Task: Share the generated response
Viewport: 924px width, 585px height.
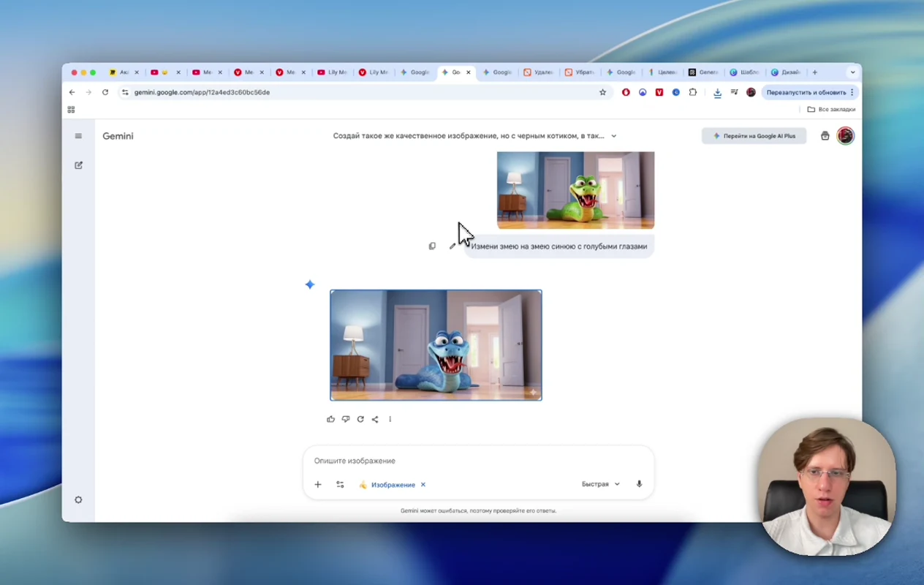Action: click(x=375, y=419)
